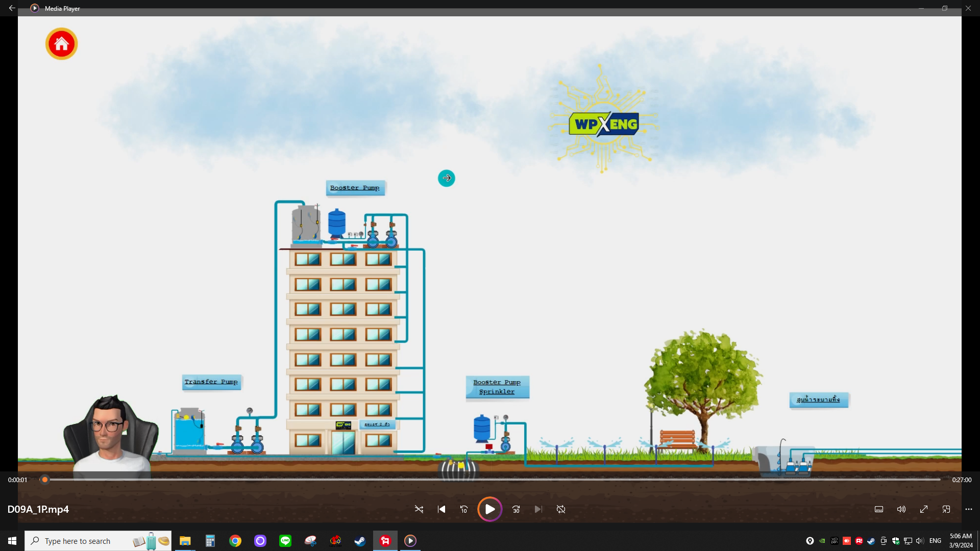Go back with the top-left arrow
This screenshot has height=551, width=980.
(12, 8)
